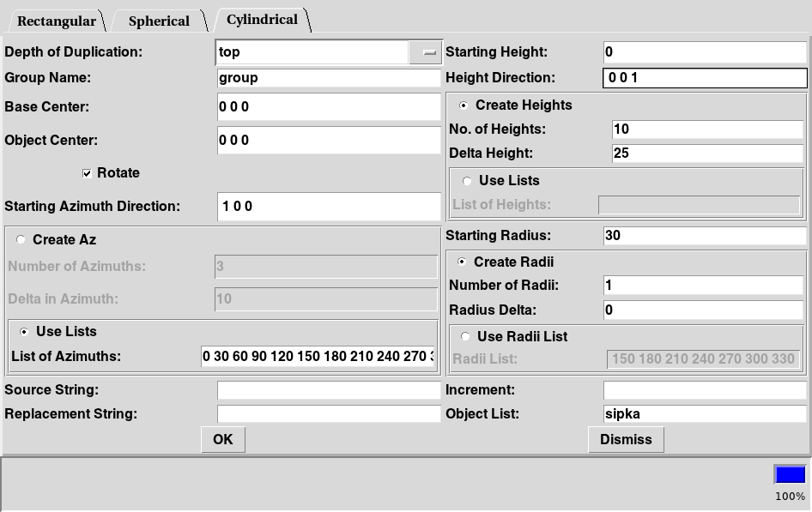Click the disabled Delta in Azimuth field
The height and width of the screenshot is (512, 812).
(326, 299)
